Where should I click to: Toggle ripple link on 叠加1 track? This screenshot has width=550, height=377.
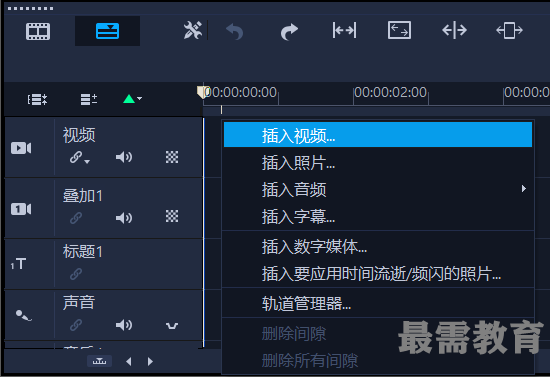[x=76, y=218]
